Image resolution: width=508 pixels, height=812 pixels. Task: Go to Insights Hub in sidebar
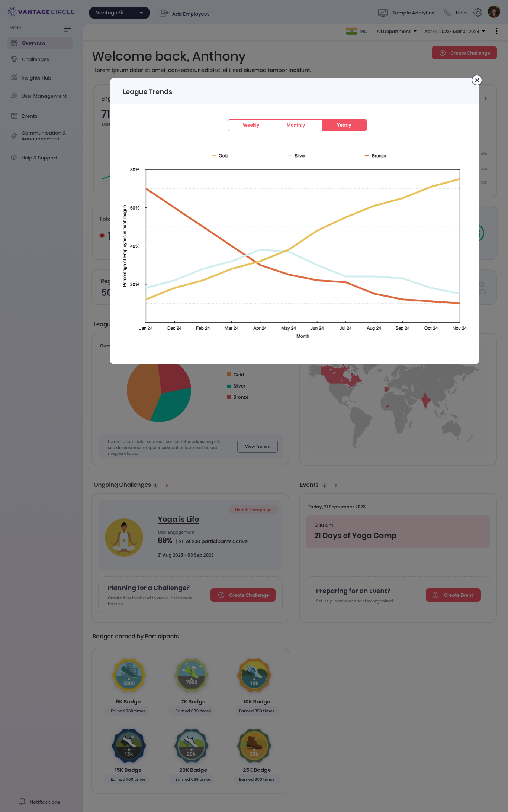coord(36,78)
